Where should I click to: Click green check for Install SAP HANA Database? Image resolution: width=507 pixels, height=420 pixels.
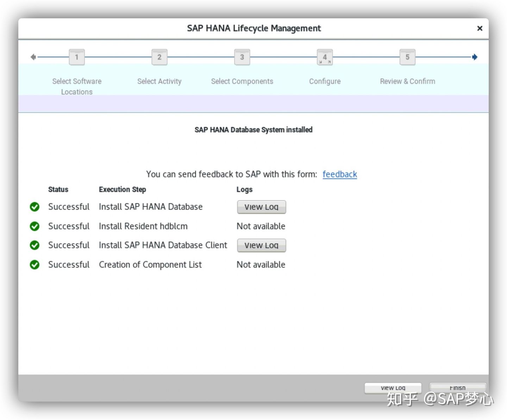[x=35, y=207]
